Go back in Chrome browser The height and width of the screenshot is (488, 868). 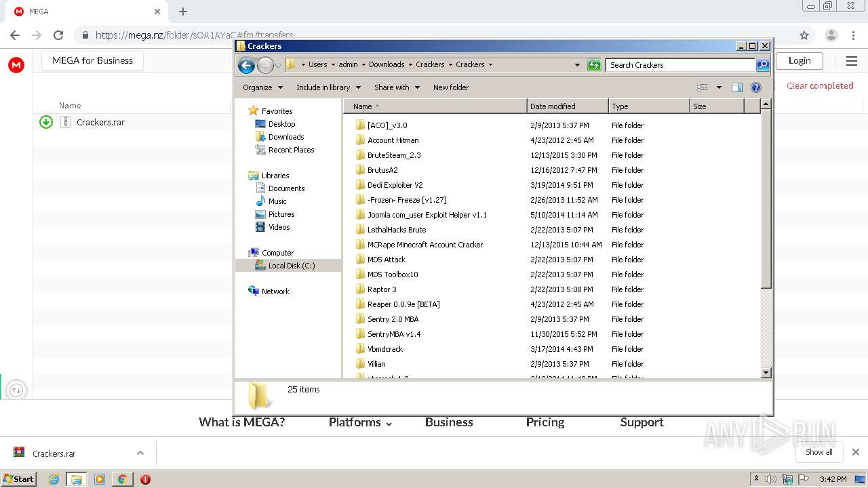[x=15, y=35]
